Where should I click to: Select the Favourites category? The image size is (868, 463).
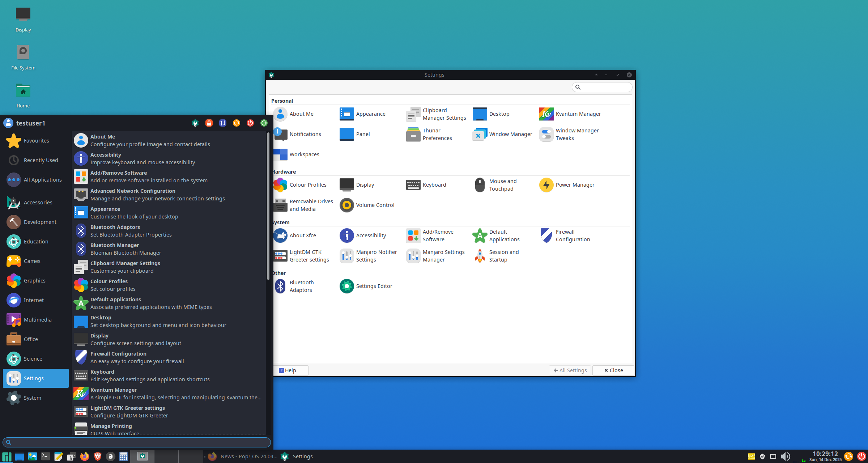(35, 141)
